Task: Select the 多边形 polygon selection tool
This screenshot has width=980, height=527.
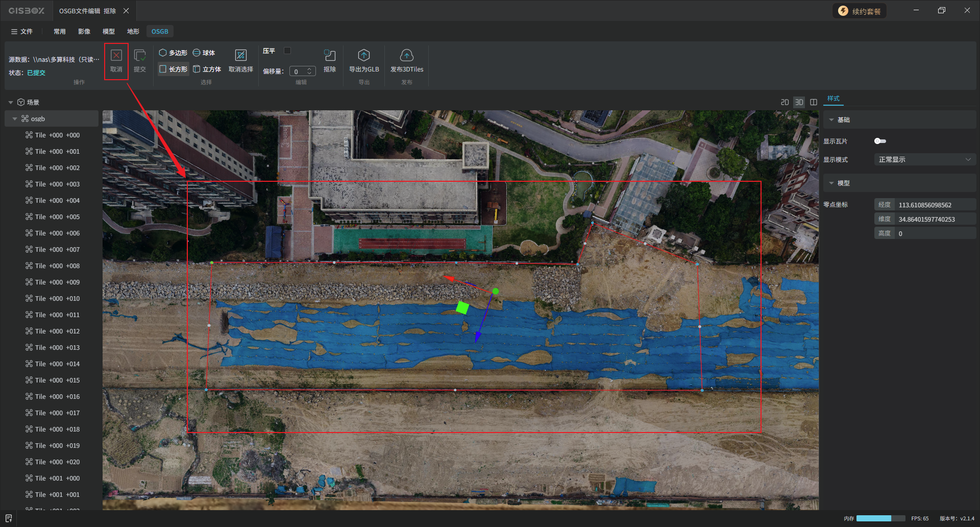Action: pos(173,53)
